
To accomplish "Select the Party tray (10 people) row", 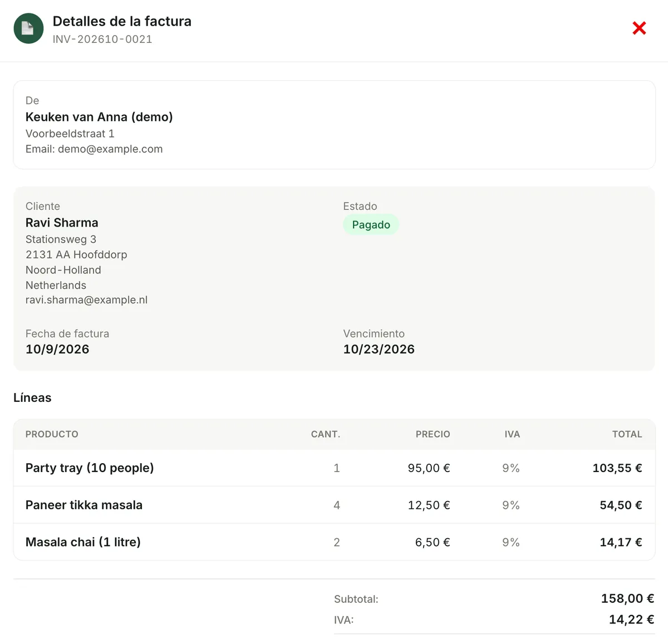I will pos(334,468).
